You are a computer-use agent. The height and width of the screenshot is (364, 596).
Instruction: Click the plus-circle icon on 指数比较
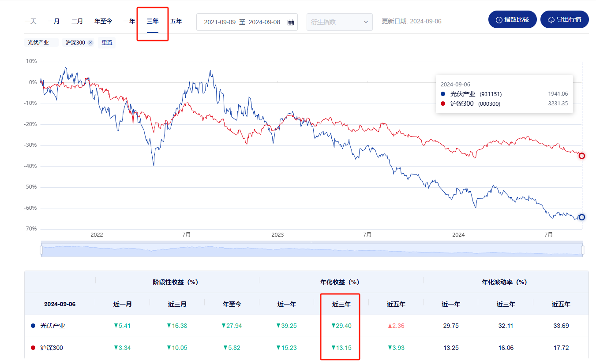[x=499, y=19]
